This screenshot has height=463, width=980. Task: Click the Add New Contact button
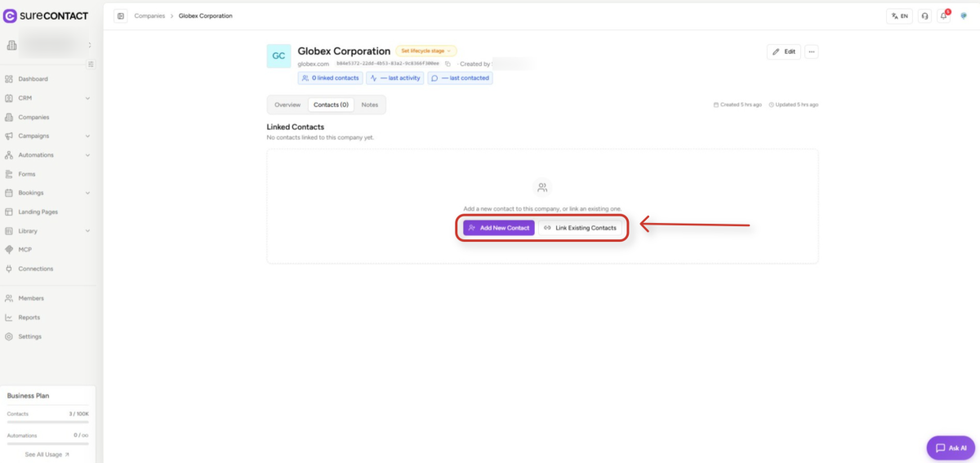click(x=499, y=228)
